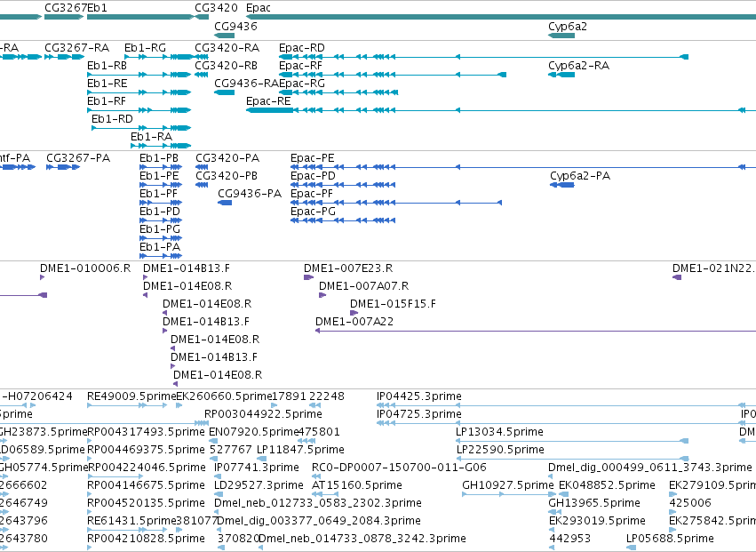This screenshot has height=552, width=756.
Task: Click the DME1-007A07.R label
Action: [364, 286]
